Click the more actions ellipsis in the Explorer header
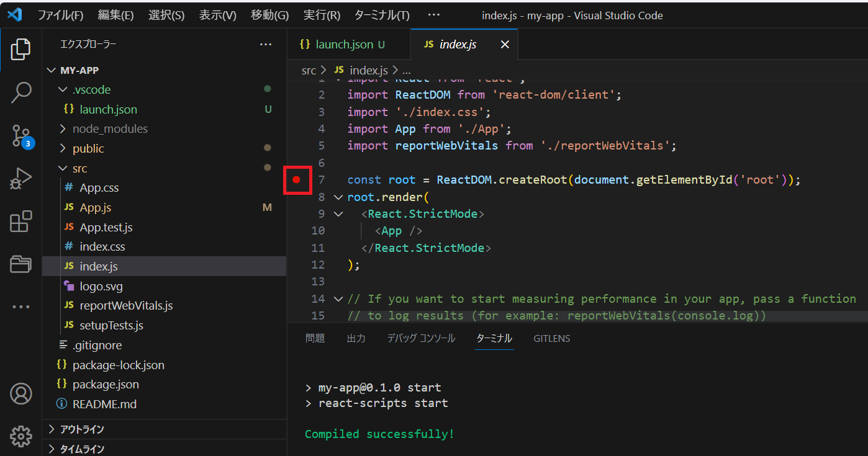The image size is (868, 456). 266,44
